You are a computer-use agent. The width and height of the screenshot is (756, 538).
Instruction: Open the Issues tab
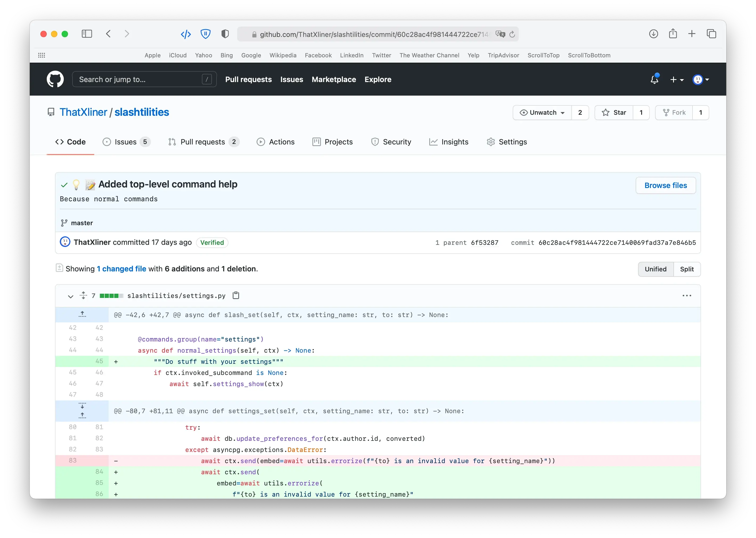pyautogui.click(x=126, y=142)
